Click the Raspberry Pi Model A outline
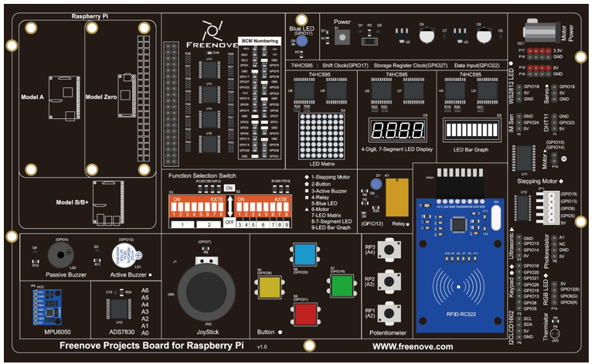 (x=64, y=97)
